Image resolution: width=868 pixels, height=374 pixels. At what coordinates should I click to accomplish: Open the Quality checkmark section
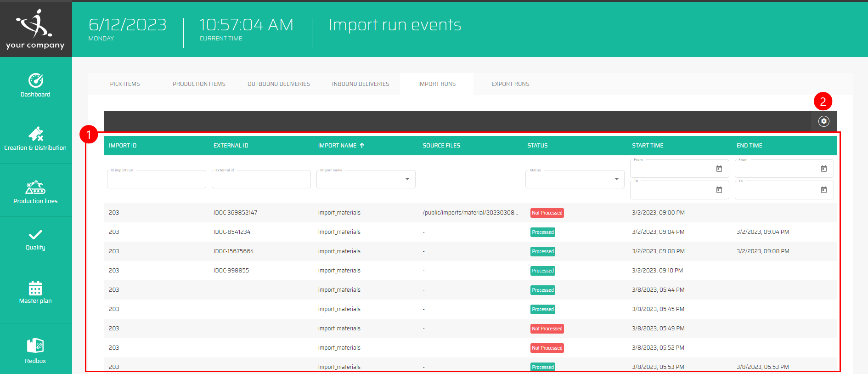35,240
